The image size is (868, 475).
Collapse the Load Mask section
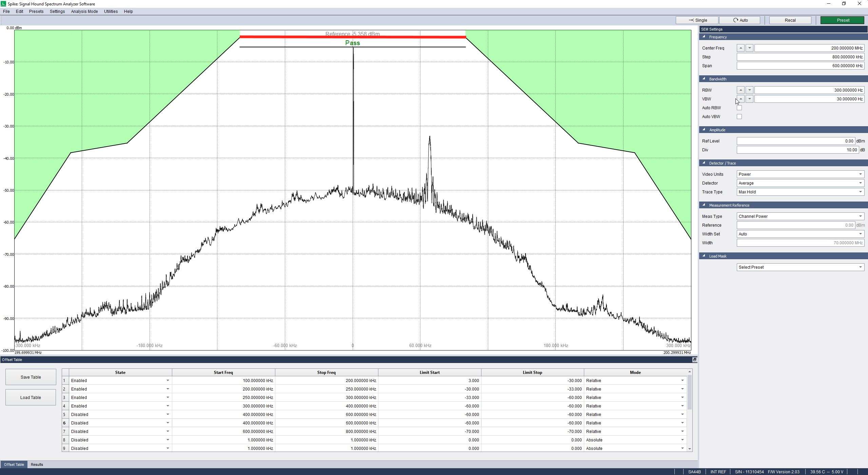pos(704,256)
